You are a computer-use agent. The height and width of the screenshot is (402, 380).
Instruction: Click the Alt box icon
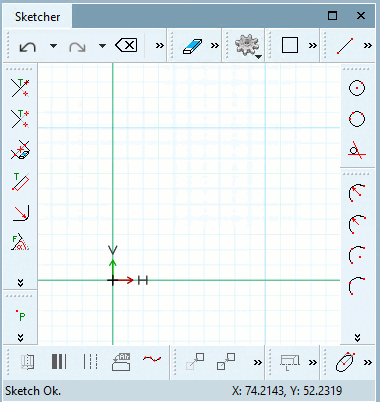tap(121, 362)
